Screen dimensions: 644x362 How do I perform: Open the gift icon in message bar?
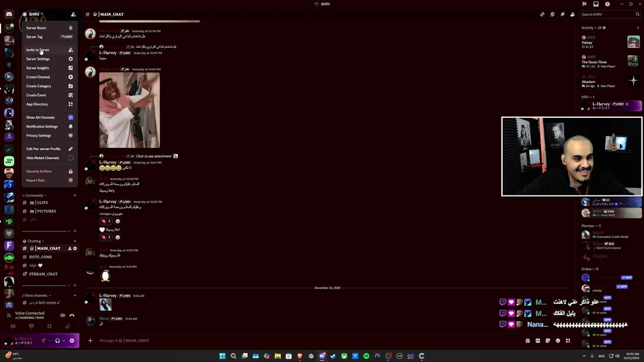pos(528,340)
